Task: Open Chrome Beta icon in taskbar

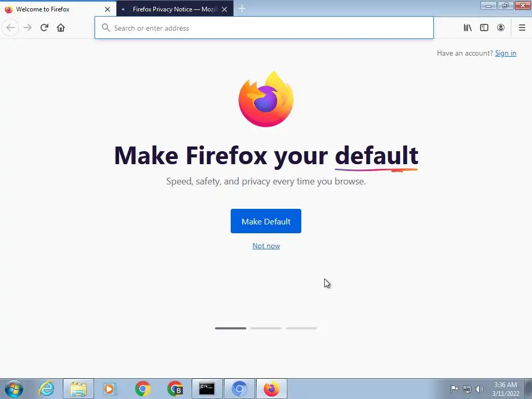Action: coord(175,389)
